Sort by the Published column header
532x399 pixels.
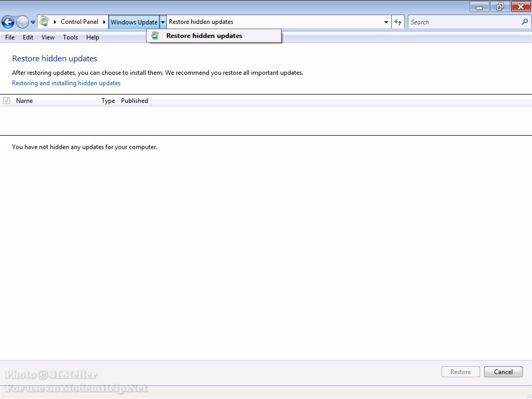click(135, 101)
